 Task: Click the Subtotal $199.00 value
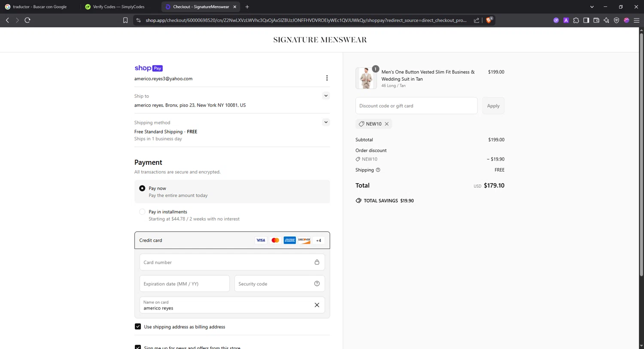tap(496, 140)
